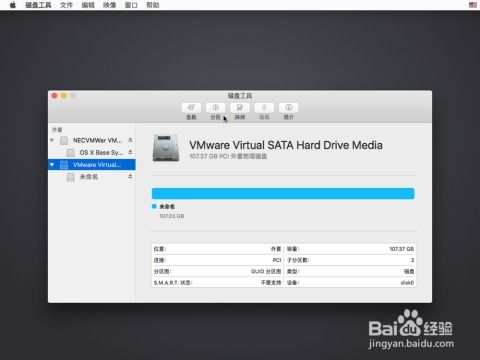Show disk Info (简介) panel
The width and height of the screenshot is (480, 360).
289,108
